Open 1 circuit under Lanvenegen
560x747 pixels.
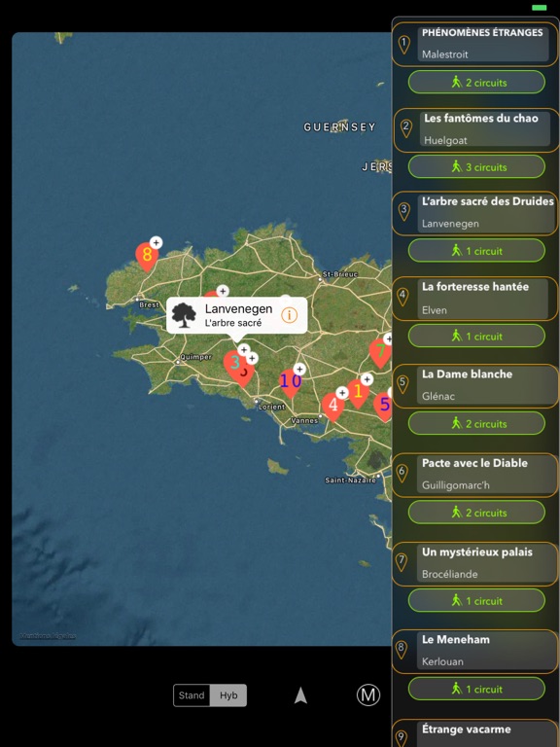click(476, 251)
